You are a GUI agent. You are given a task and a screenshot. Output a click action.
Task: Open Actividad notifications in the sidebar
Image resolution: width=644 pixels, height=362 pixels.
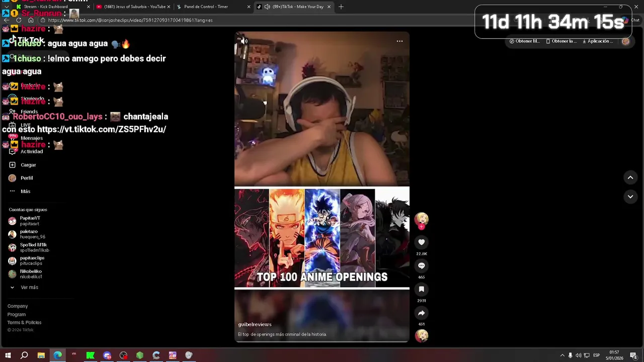coord(26,151)
